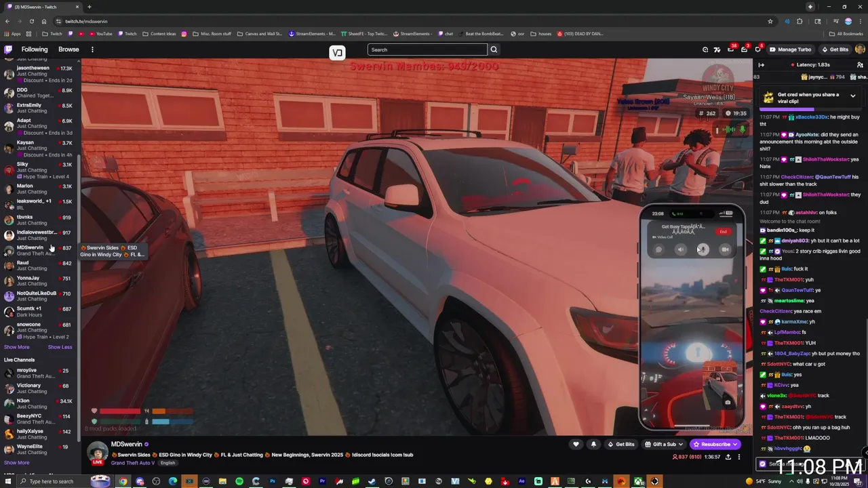
Task: Open Kaysan channel in sidebar
Action: (x=39, y=148)
